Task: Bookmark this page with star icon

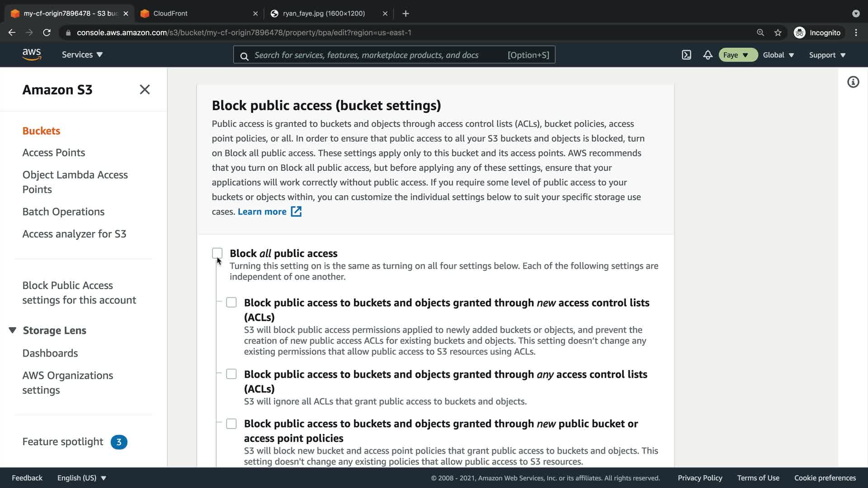Action: point(778,33)
